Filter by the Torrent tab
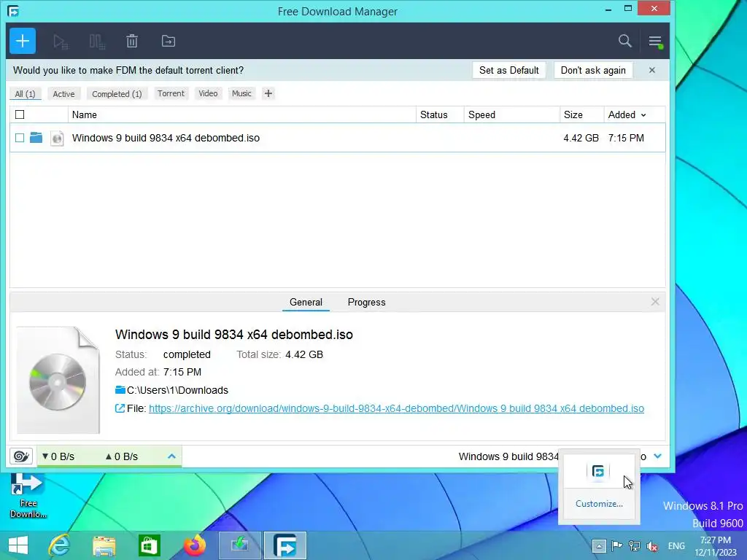This screenshot has width=747, height=560. 171,93
